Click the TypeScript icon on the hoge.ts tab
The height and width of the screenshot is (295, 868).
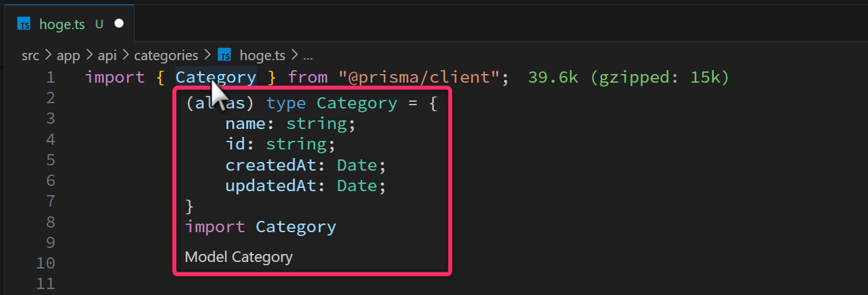[x=24, y=24]
